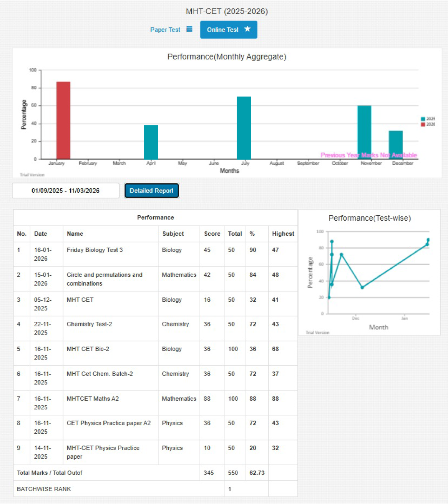
Task: Open the Detailed Report
Action: [x=151, y=190]
